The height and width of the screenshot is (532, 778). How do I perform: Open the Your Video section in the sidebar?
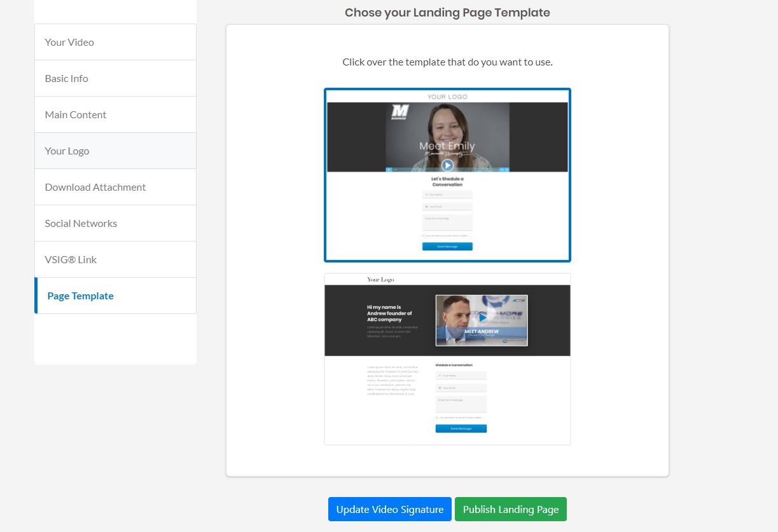(x=69, y=41)
